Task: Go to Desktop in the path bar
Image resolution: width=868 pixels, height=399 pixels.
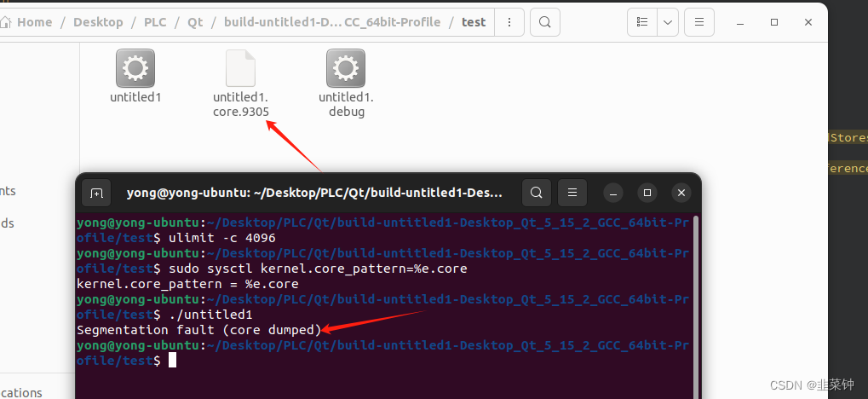Action: tap(98, 22)
